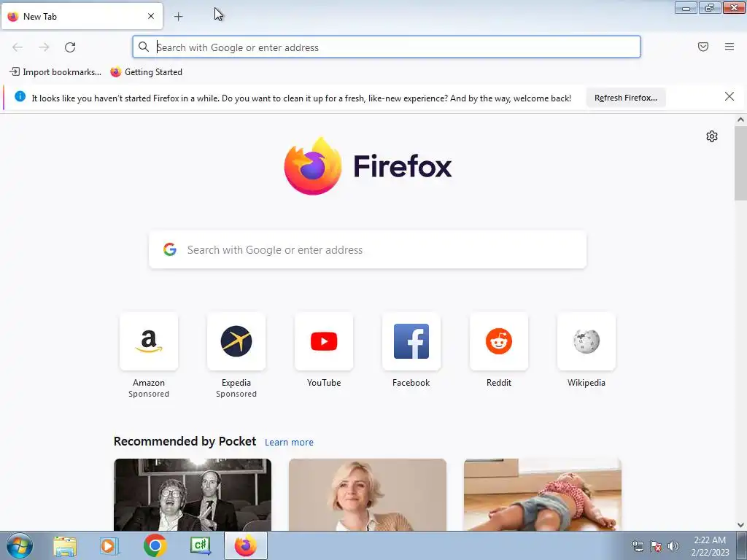The height and width of the screenshot is (560, 747).
Task: Open Windows Explorer from taskbar
Action: pyautogui.click(x=65, y=546)
